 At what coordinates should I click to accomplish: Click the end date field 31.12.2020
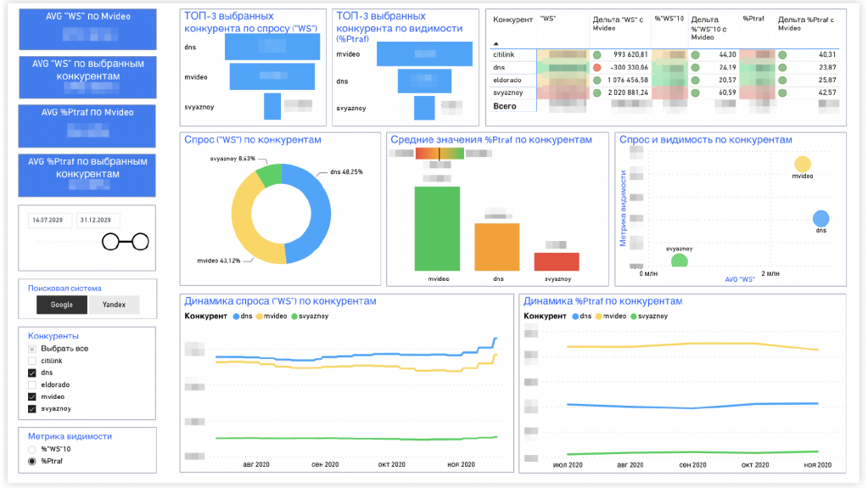[98, 221]
